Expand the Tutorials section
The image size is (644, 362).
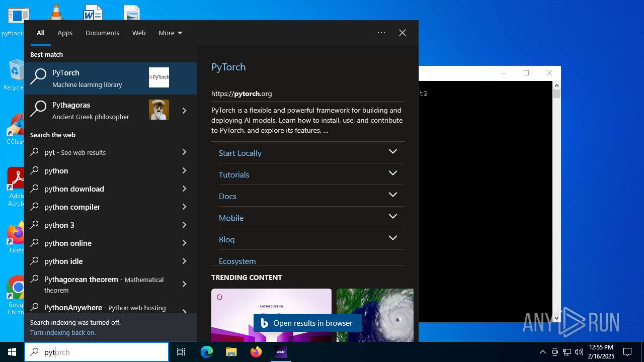pos(393,173)
